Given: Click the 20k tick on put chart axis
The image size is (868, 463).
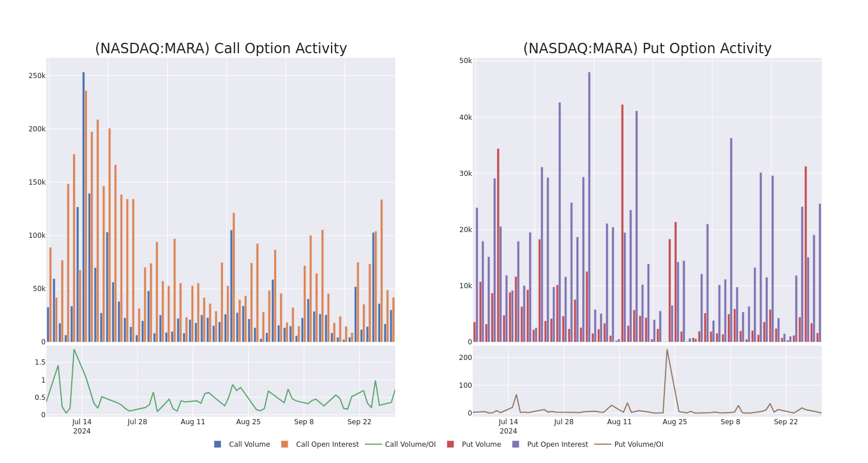Looking at the screenshot, I should click(x=466, y=230).
